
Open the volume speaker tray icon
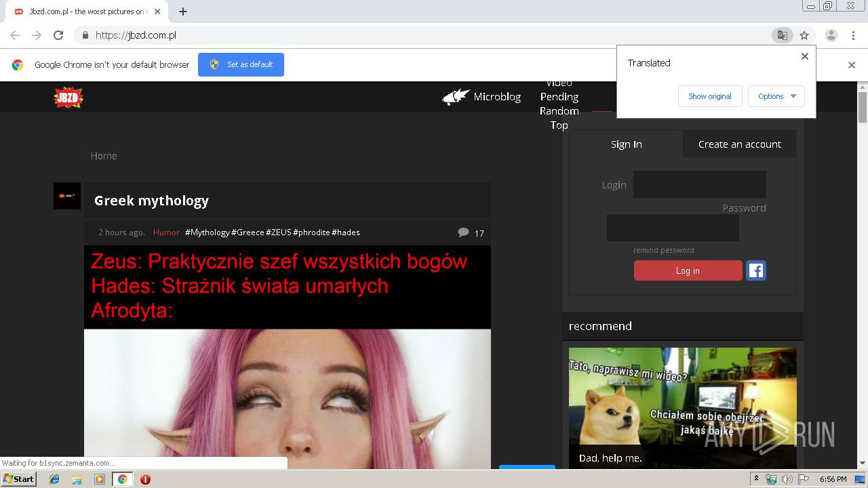(x=787, y=479)
